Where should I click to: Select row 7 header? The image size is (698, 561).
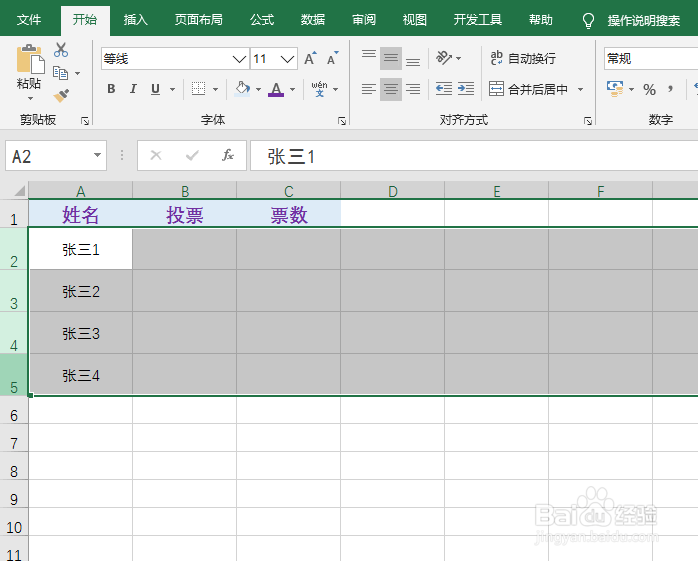[14, 439]
